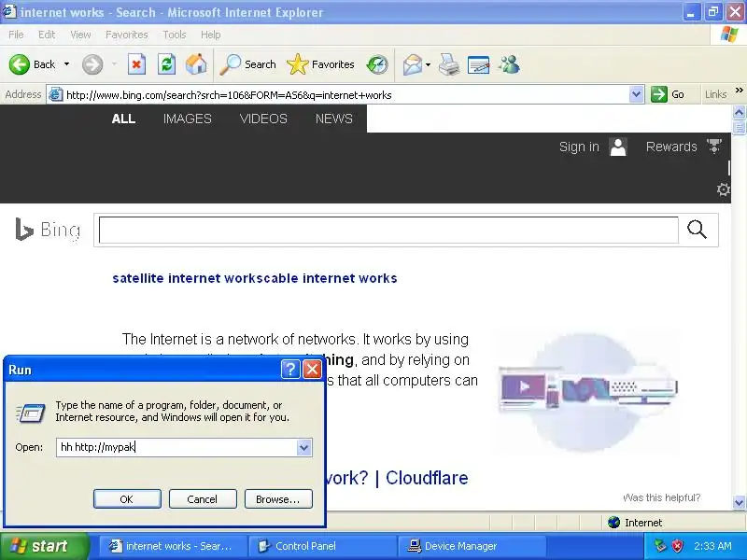Expand the Links toolbar chevron
The image size is (747, 560).
[739, 90]
